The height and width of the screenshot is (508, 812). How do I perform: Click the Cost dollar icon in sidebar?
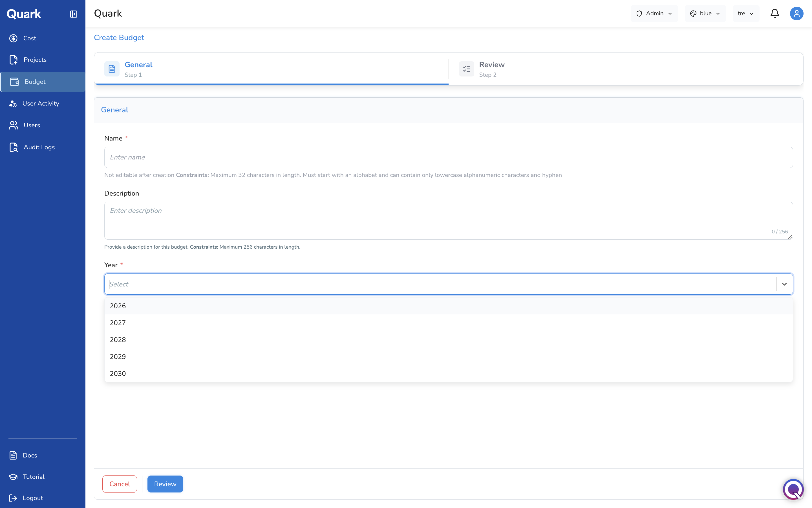(x=14, y=38)
